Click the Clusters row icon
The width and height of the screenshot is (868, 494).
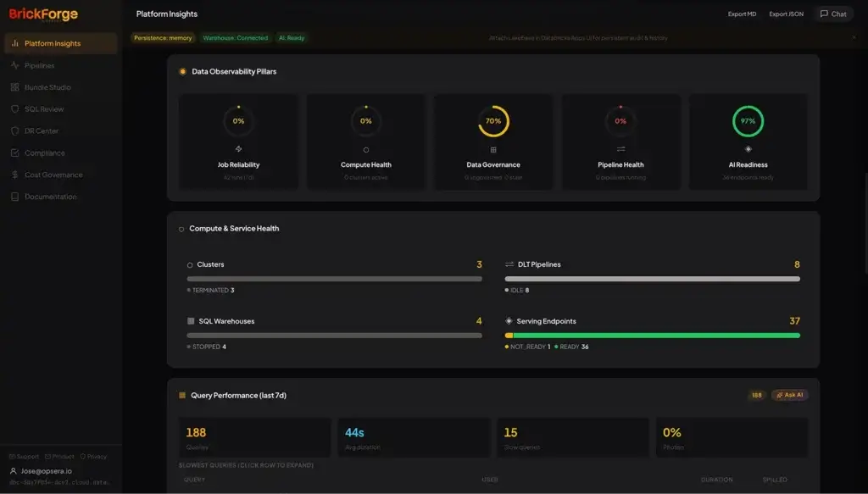pyautogui.click(x=190, y=265)
